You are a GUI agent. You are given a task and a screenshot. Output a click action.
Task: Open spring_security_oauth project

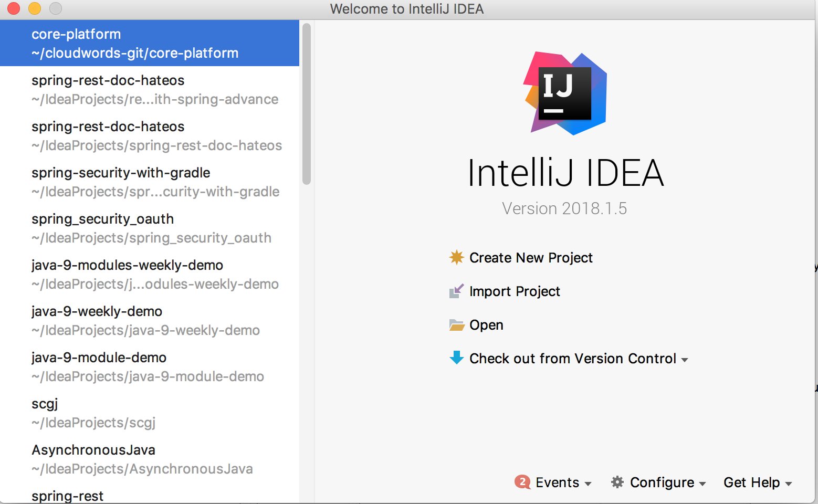[x=150, y=228]
